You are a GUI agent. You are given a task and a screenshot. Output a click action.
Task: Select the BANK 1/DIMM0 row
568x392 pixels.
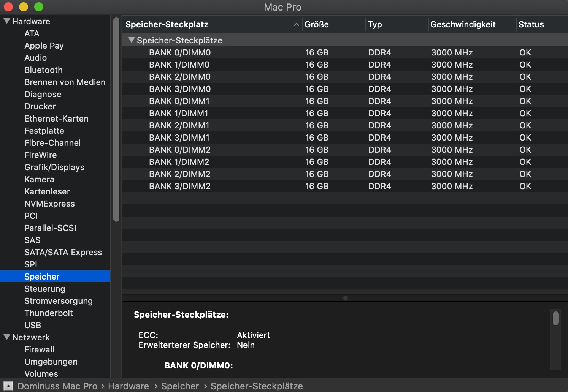pos(345,65)
